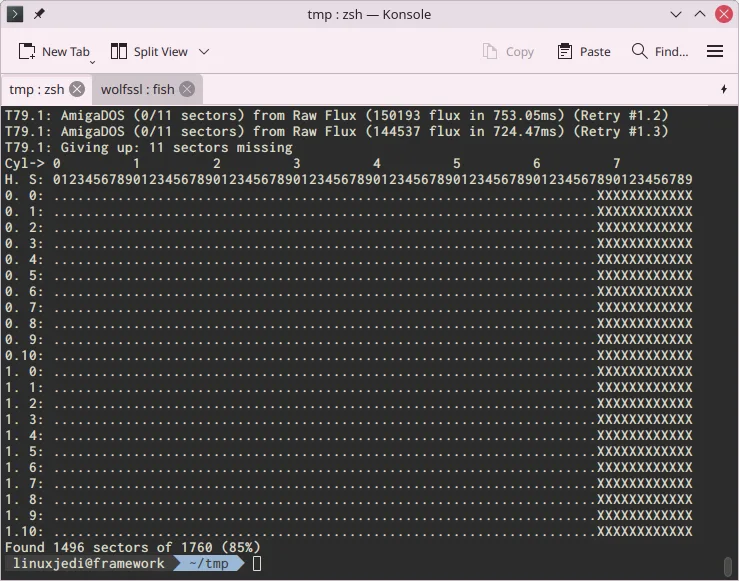Click the '1.10:' sector row
739x581 pixels.
[x=348, y=531]
